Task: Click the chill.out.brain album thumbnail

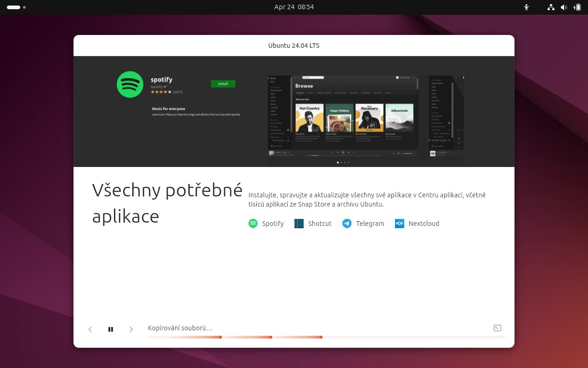Action: pyautogui.click(x=399, y=118)
